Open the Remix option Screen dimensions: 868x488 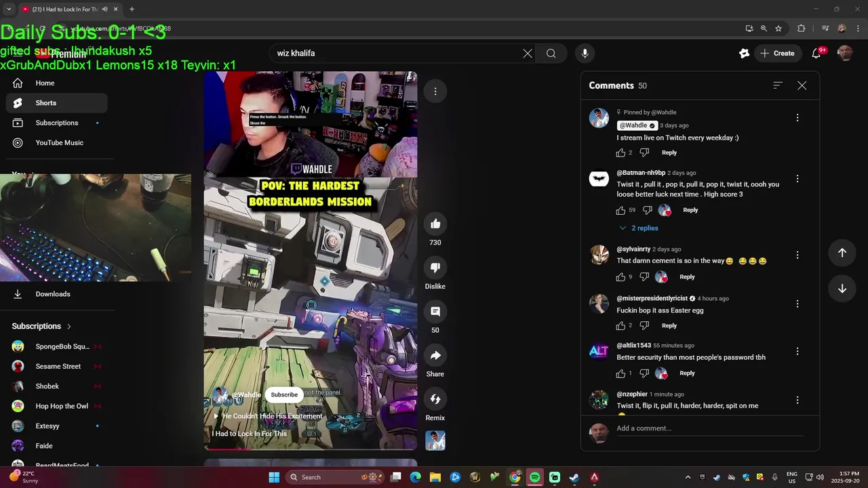tap(435, 399)
